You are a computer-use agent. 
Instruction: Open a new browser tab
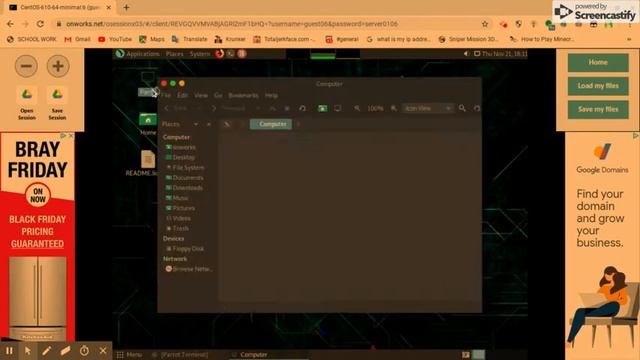(127, 7)
